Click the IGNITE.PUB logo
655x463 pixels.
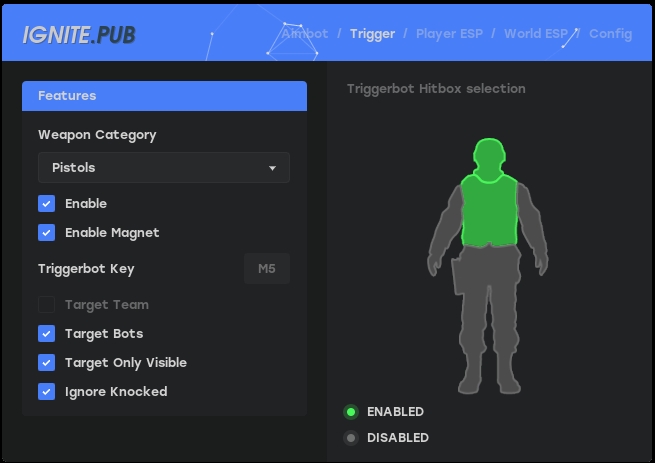click(x=79, y=35)
